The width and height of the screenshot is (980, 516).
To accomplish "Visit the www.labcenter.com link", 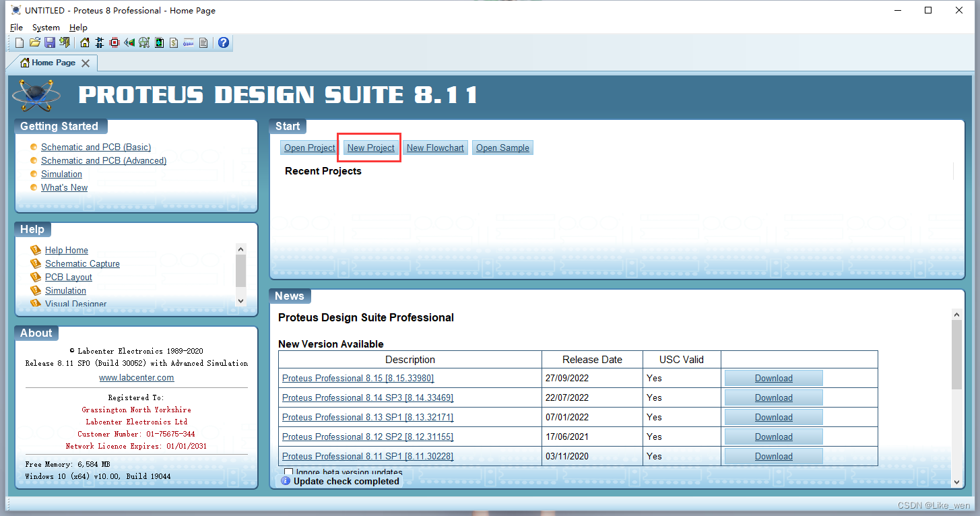I will pyautogui.click(x=137, y=377).
